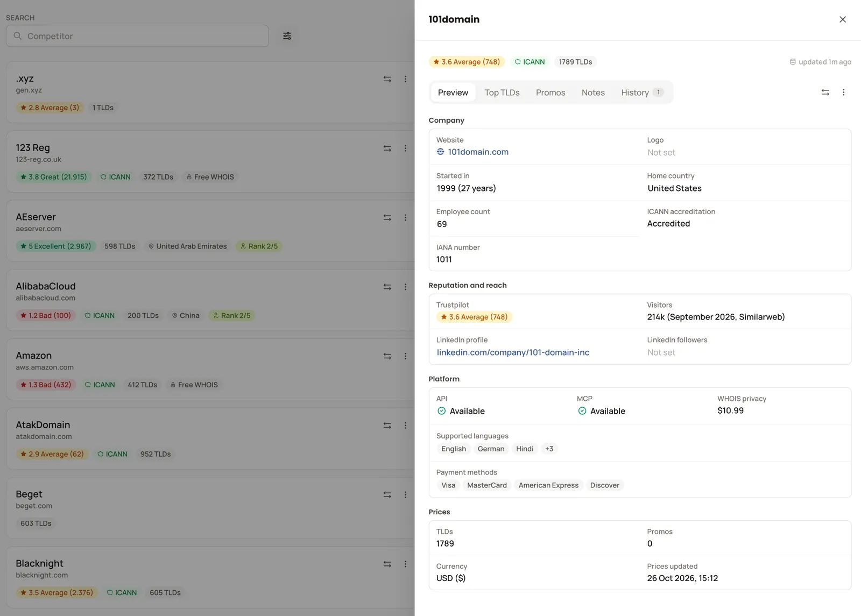Click compare arrows icon on Amazon card

pyautogui.click(x=387, y=356)
